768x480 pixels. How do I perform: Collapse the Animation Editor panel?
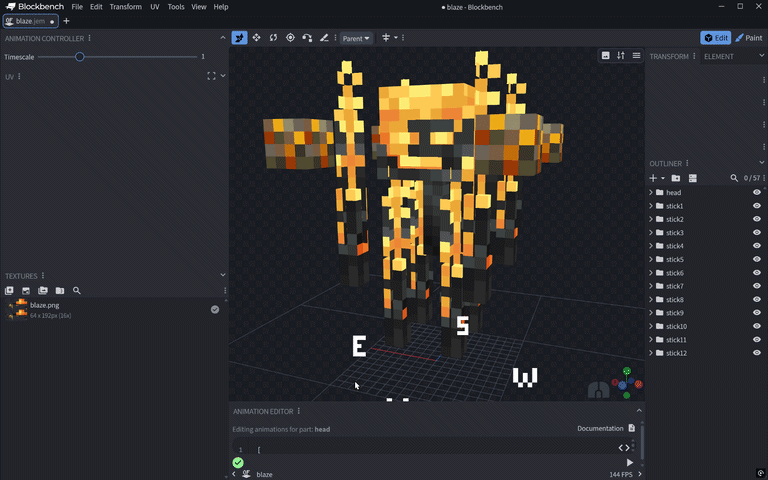click(x=639, y=410)
